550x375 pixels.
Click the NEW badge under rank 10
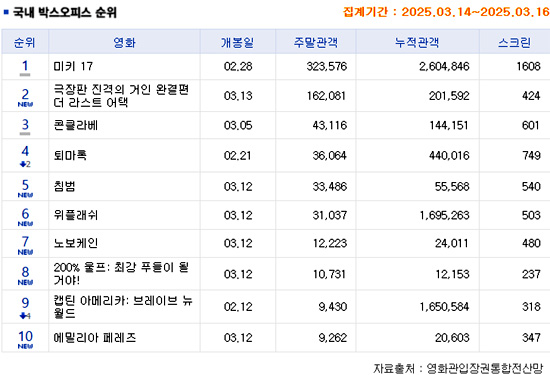25,346
